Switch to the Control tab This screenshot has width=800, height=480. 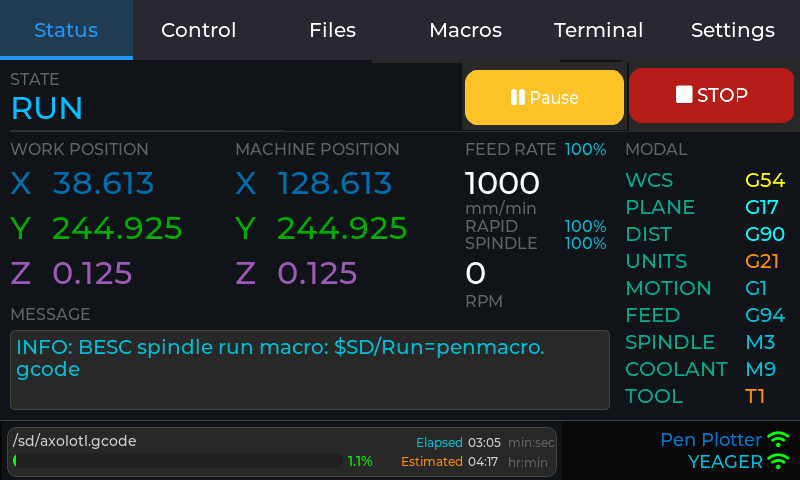click(198, 30)
